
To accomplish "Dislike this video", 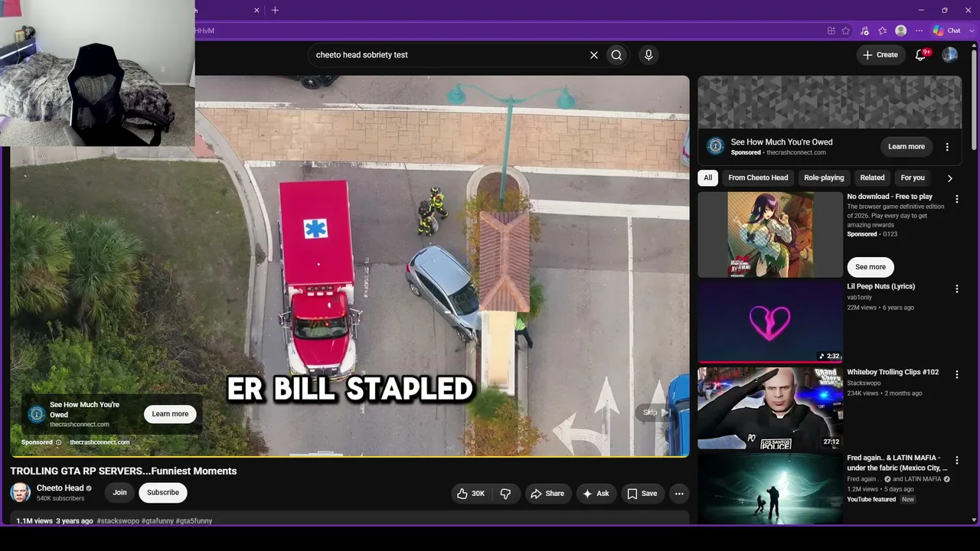I will point(505,494).
